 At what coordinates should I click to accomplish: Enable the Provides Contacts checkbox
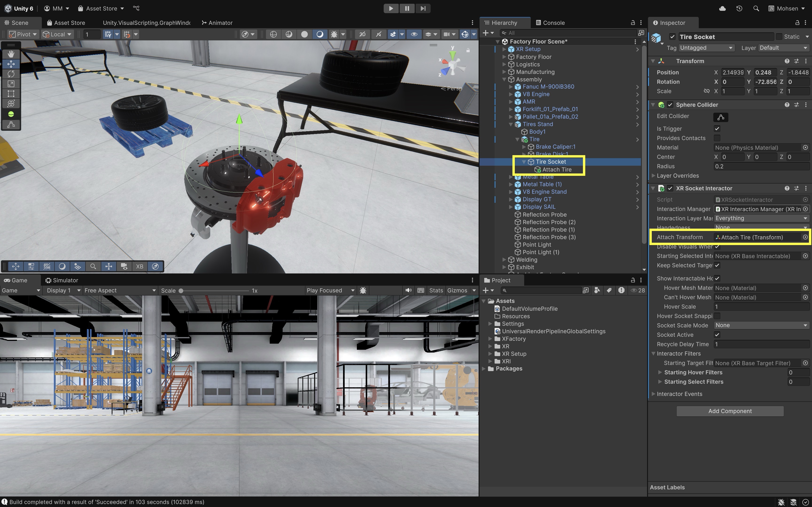pos(717,138)
